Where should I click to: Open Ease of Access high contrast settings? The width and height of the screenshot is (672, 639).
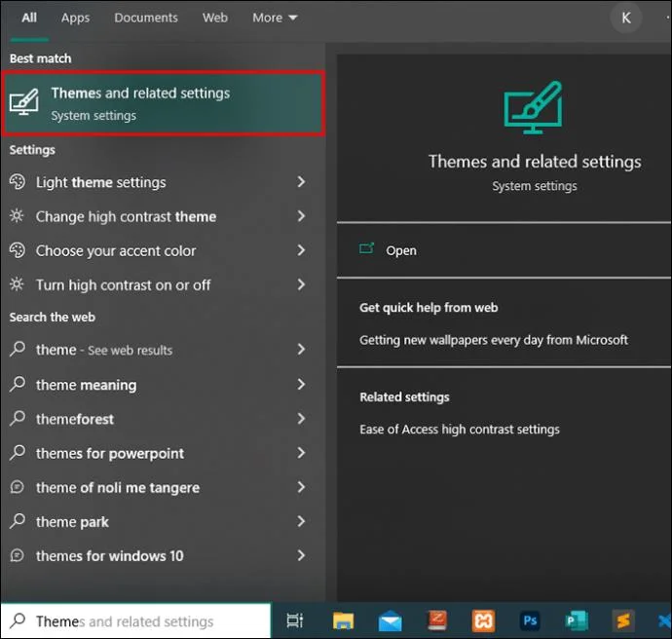pos(460,430)
